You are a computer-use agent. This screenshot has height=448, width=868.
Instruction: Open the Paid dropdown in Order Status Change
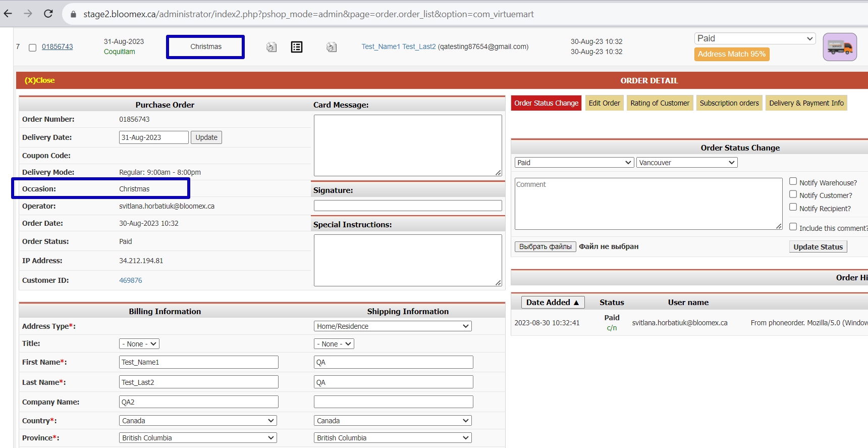coord(574,163)
